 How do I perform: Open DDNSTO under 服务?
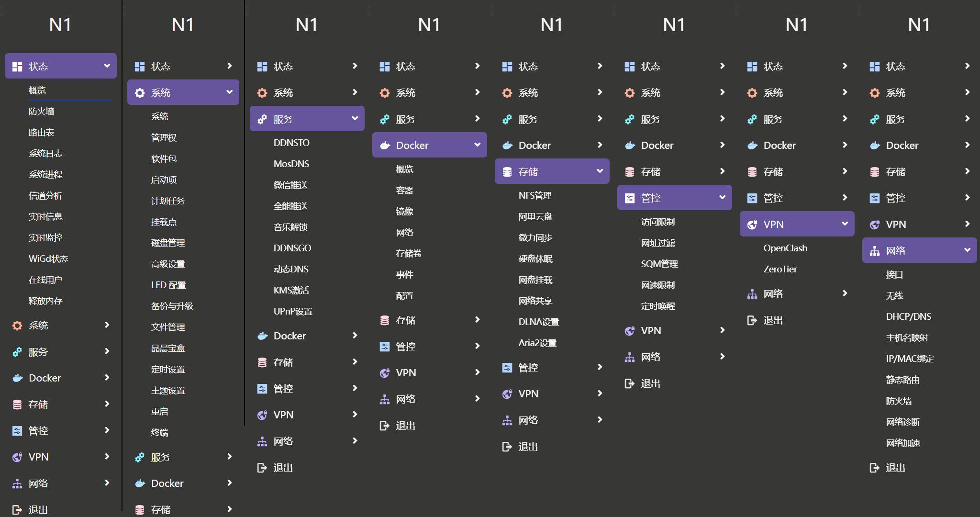(x=291, y=143)
